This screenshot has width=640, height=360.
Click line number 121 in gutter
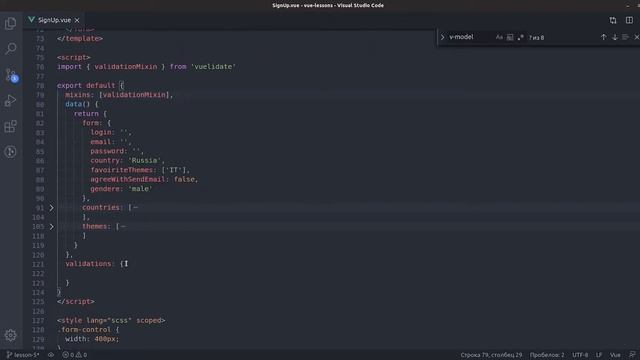point(38,264)
